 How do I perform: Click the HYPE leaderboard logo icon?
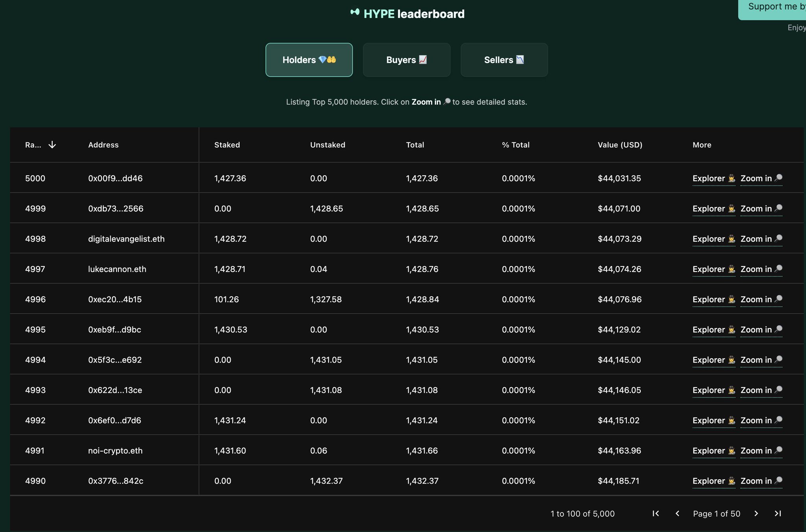click(x=355, y=13)
